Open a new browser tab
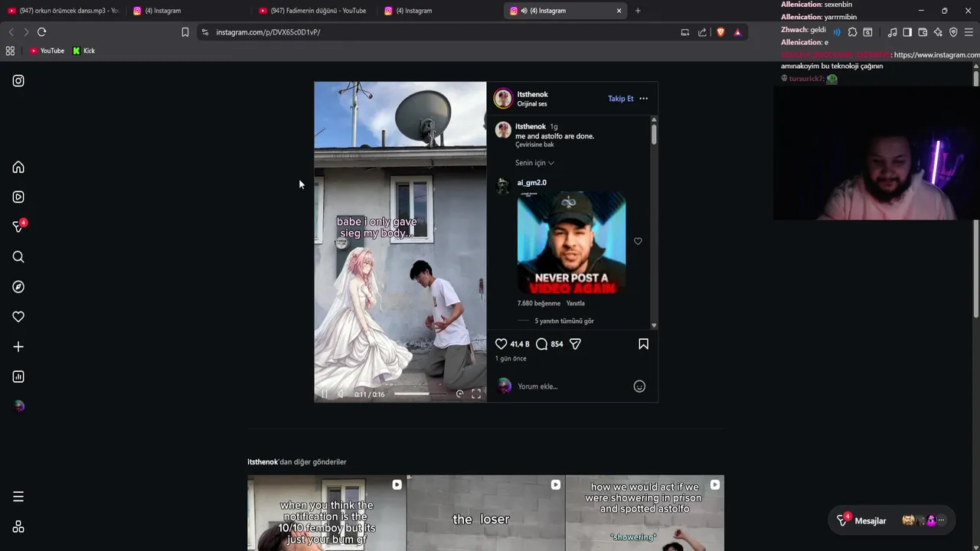Screen dimensions: 980x551 point(638,11)
